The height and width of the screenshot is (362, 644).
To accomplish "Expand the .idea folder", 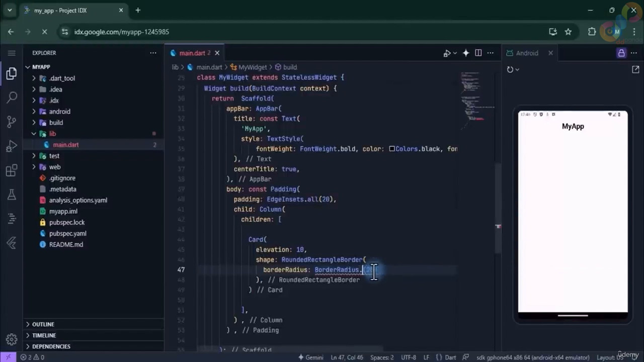I will click(x=34, y=89).
